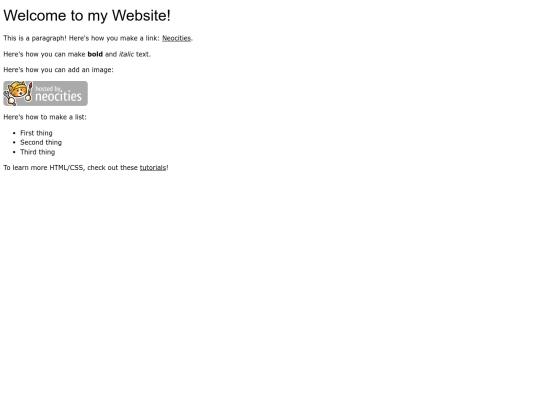Click the bullet before Third thing
The width and height of the screenshot is (540, 405).
(x=14, y=152)
